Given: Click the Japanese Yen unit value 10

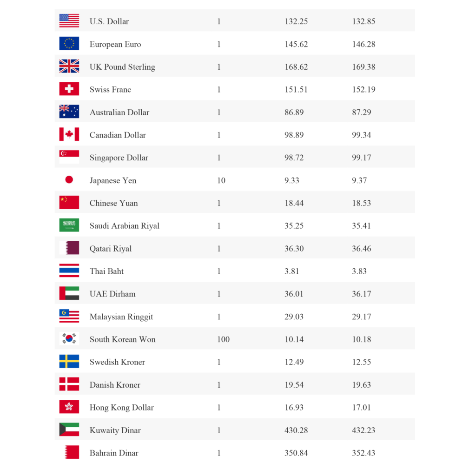Looking at the screenshot, I should 221,180.
